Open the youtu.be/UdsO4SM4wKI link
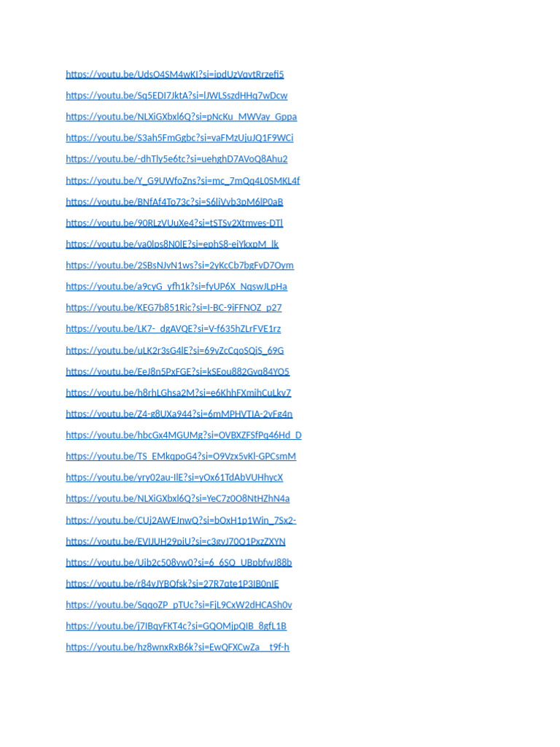The image size is (560, 747). tap(175, 74)
